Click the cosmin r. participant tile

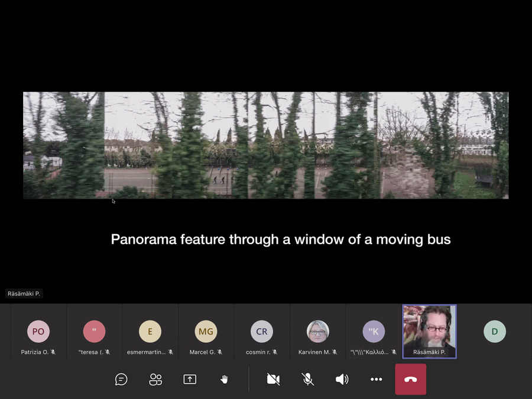(x=262, y=332)
